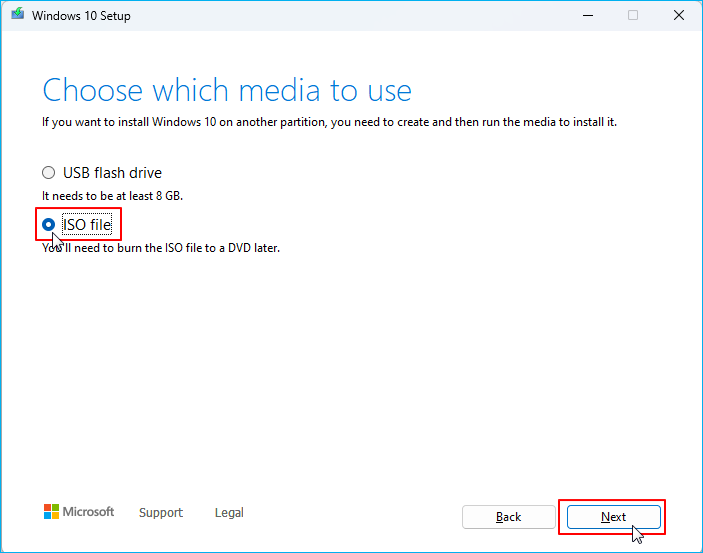
Task: Click the Windows Setup icon in title bar
Action: (17, 16)
